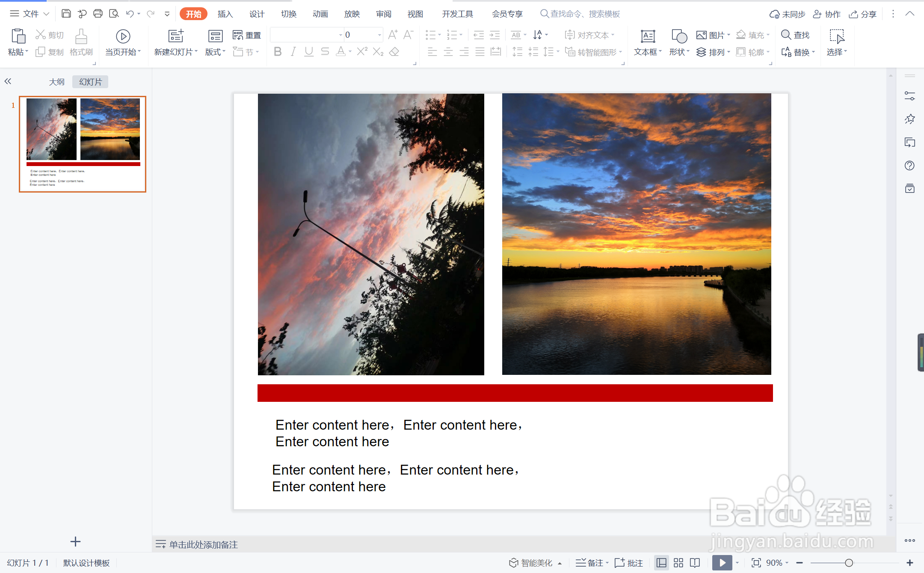The width and height of the screenshot is (924, 573).
Task: Click the New Slide icon
Action: (x=176, y=36)
